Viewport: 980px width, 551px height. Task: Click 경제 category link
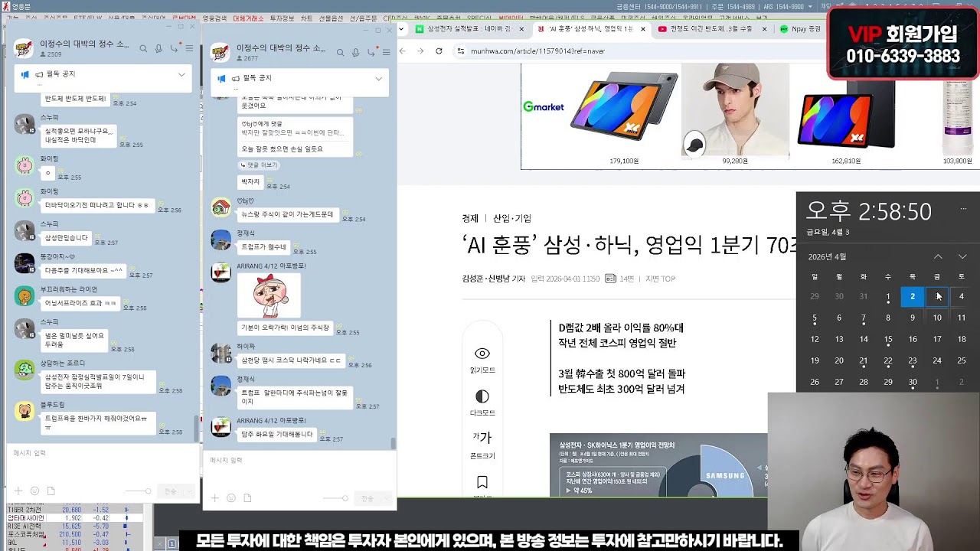(470, 218)
